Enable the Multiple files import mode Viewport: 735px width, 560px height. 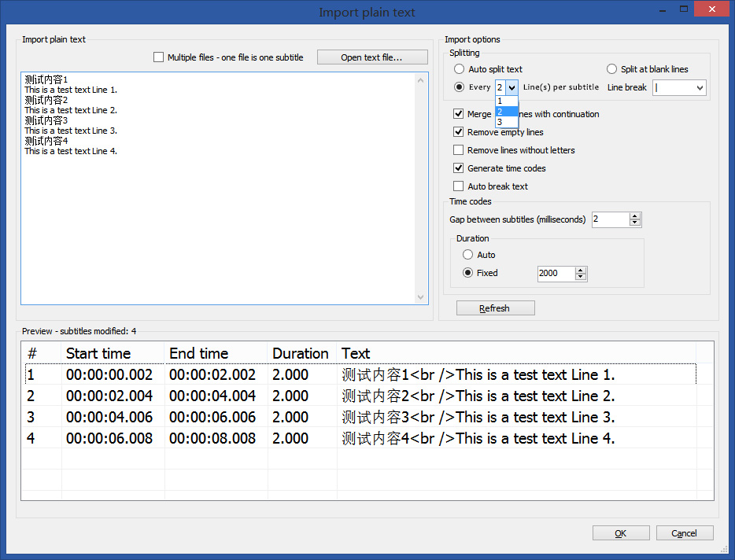point(158,57)
